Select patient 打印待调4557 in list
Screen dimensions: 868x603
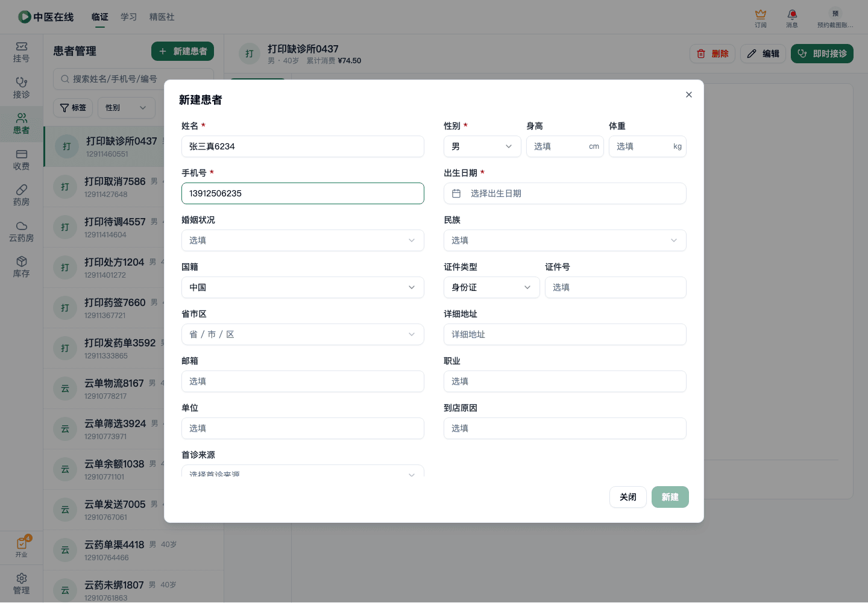click(x=104, y=227)
